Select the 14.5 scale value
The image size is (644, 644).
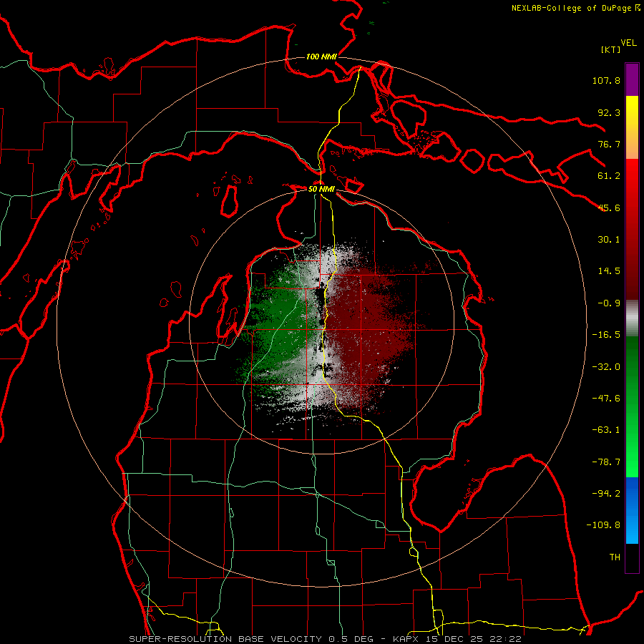tap(609, 271)
